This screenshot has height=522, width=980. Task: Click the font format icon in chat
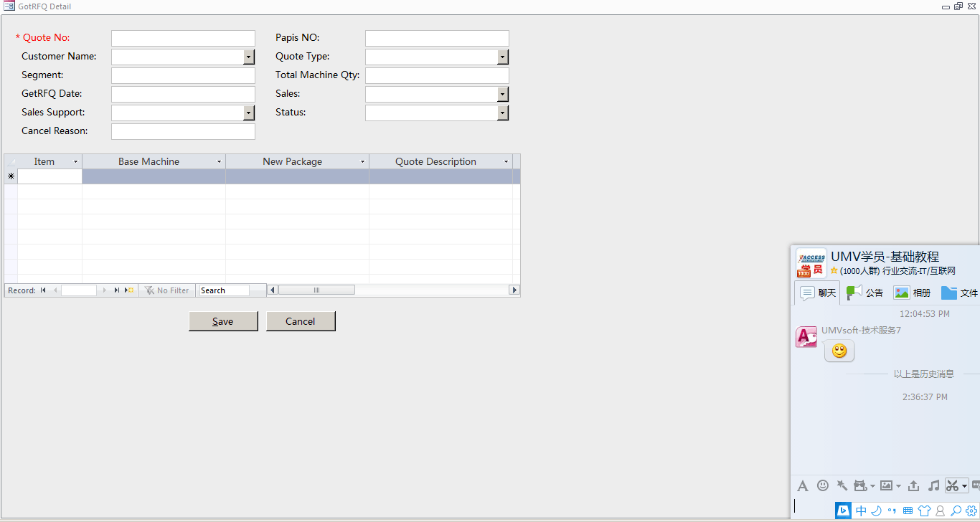click(x=803, y=485)
